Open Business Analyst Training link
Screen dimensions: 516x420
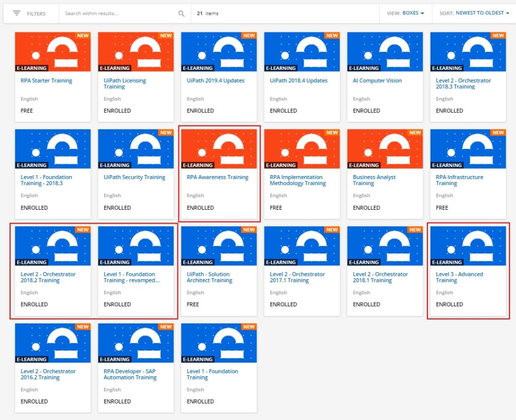click(374, 180)
